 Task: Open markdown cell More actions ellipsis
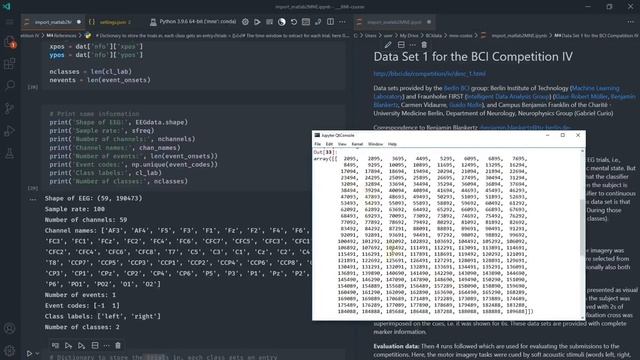click(x=413, y=44)
